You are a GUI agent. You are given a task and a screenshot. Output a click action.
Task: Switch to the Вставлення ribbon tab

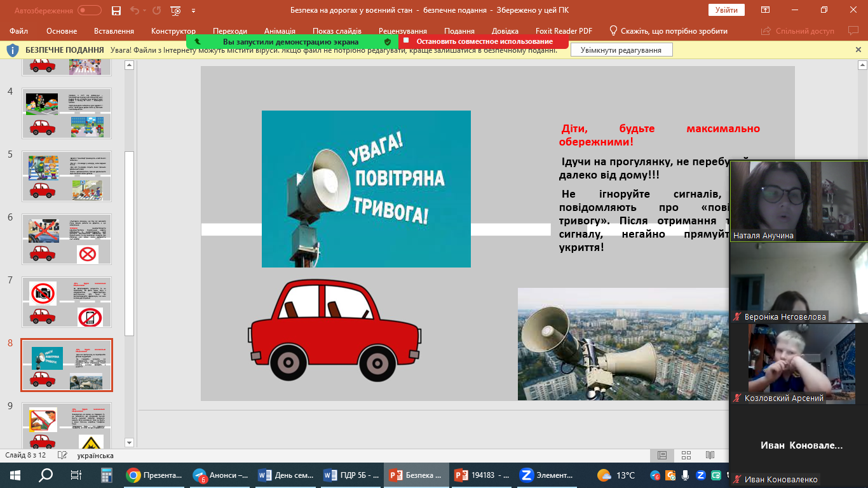tap(114, 31)
